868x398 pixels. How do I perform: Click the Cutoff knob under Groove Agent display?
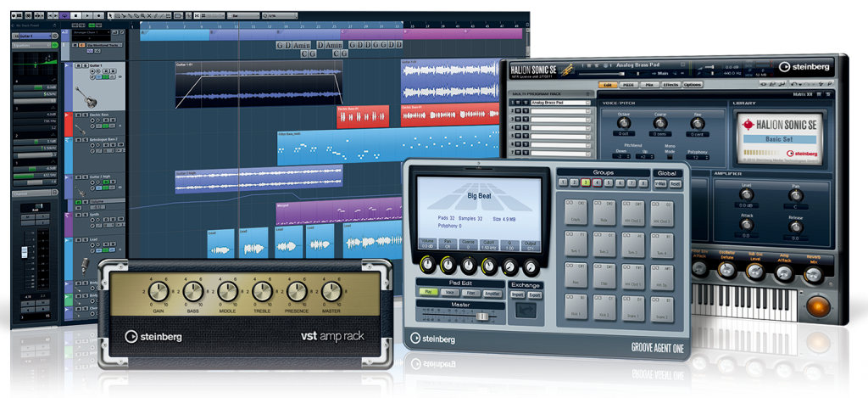tap(489, 266)
